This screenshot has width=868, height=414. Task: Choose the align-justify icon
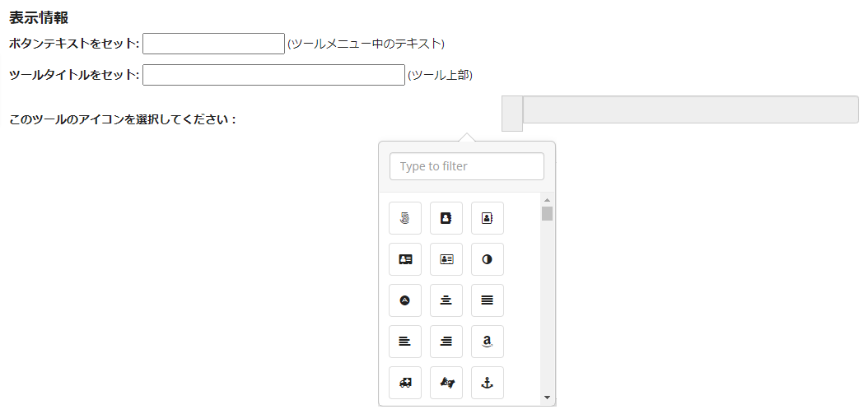488,300
